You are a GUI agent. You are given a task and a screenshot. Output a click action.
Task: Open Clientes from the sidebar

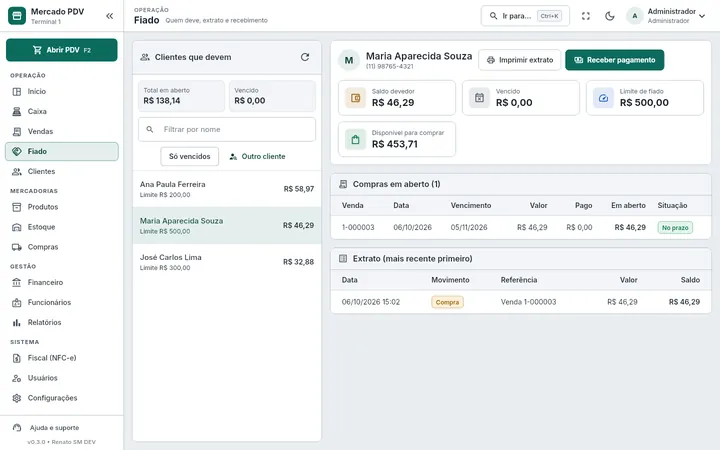pos(62,171)
